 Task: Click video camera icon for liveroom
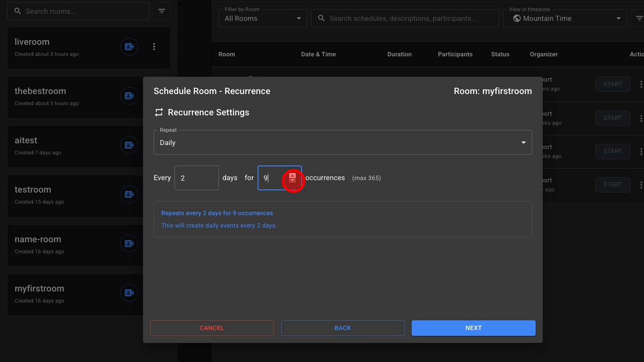[129, 47]
